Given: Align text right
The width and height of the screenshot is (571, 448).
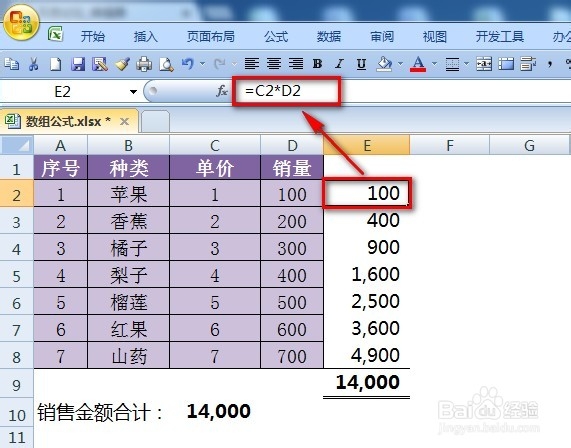Looking at the screenshot, I should (296, 64).
